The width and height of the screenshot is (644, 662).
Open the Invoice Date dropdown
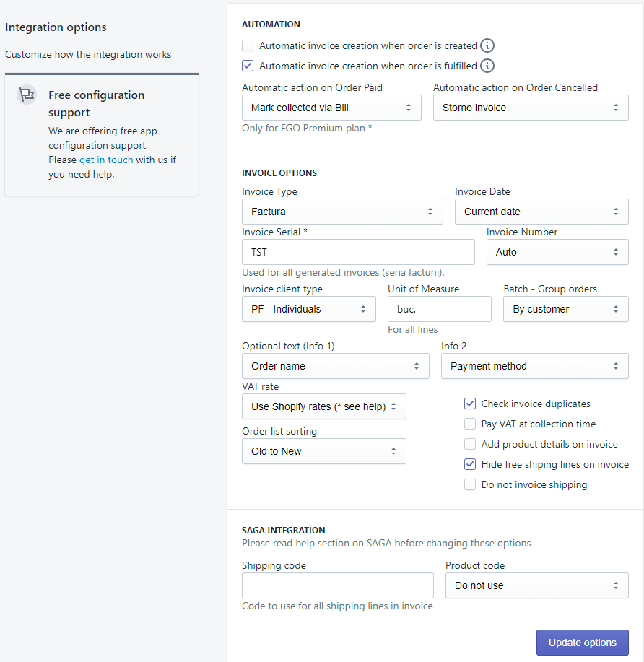pos(541,212)
